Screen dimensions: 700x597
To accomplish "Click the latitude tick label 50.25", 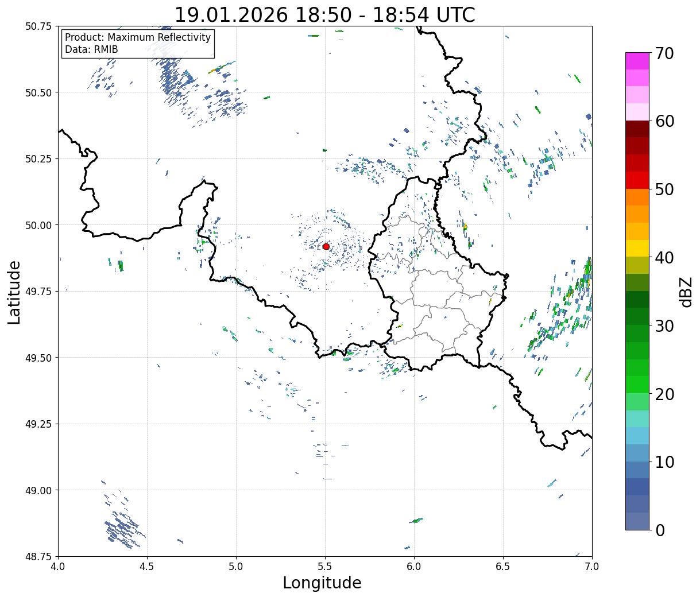I will point(38,158).
